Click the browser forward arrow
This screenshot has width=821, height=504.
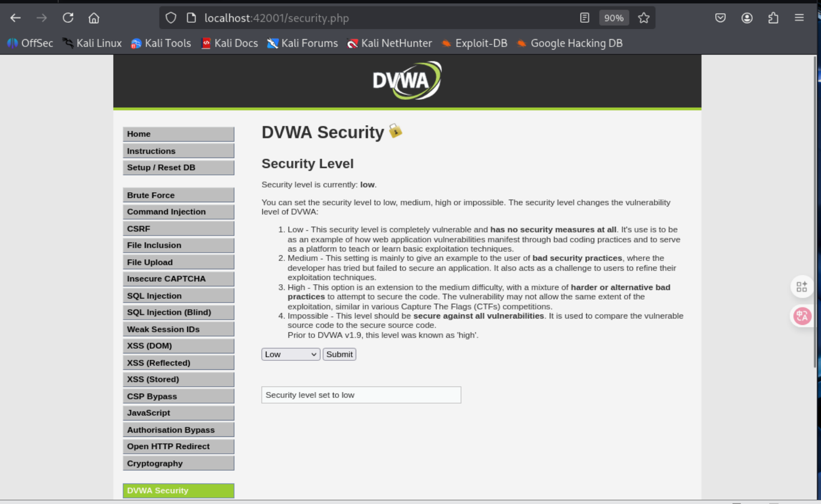(x=42, y=18)
